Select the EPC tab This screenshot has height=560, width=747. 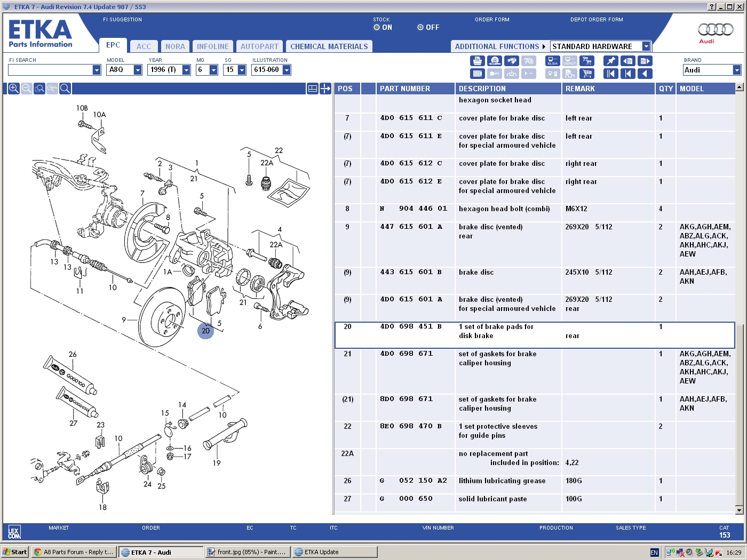tap(113, 45)
